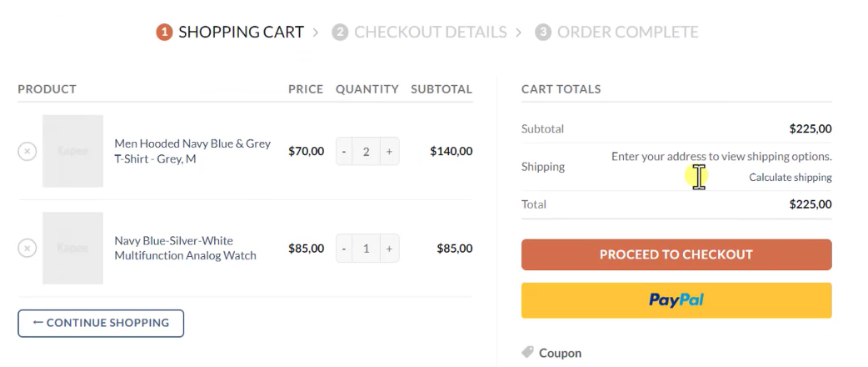
Task: Decrease Analog Watch quantity with minus button
Action: (x=345, y=249)
